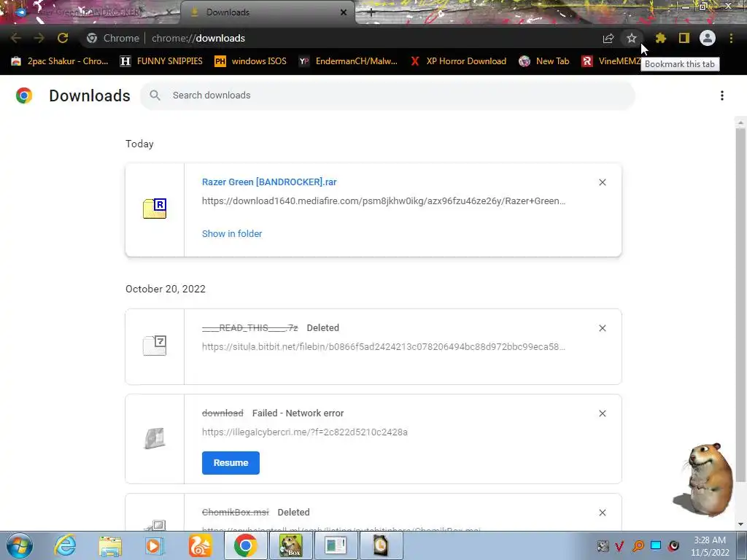Open Chrome's main three-dot menu
Screen dimensions: 747x560
point(731,38)
